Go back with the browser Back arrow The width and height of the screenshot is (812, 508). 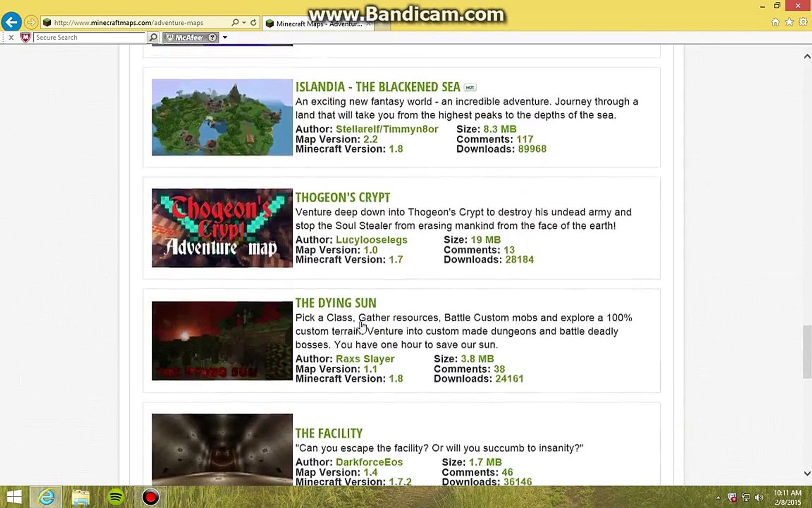[x=11, y=22]
